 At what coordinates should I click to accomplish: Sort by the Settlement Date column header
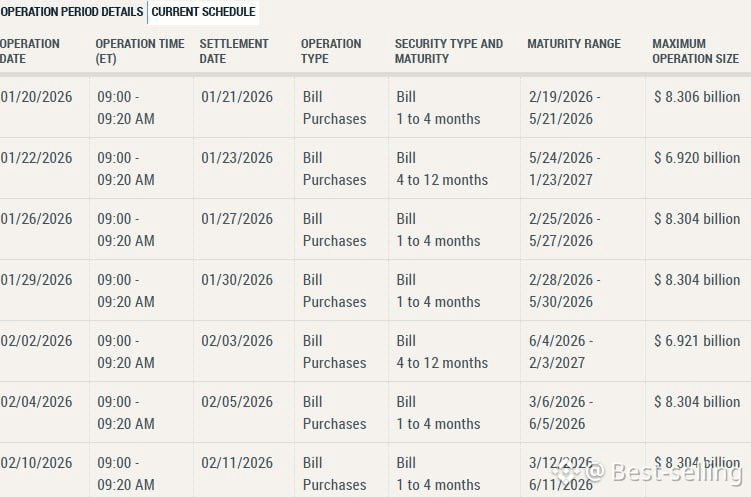pyautogui.click(x=234, y=51)
